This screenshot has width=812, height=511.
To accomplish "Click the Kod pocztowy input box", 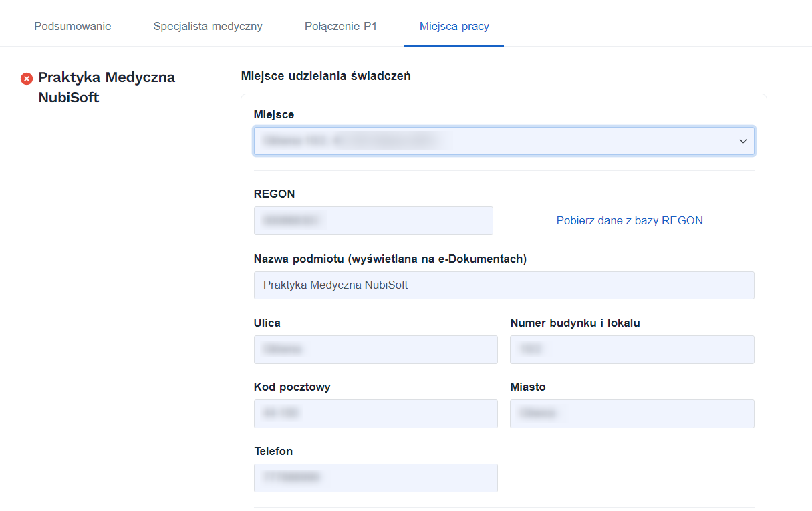I will (375, 413).
